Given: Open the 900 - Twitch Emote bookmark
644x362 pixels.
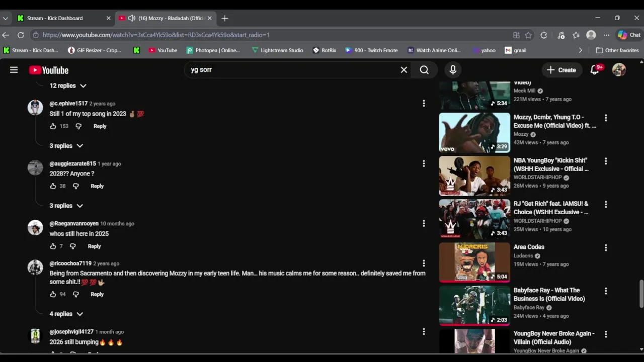Looking at the screenshot, I should (371, 50).
